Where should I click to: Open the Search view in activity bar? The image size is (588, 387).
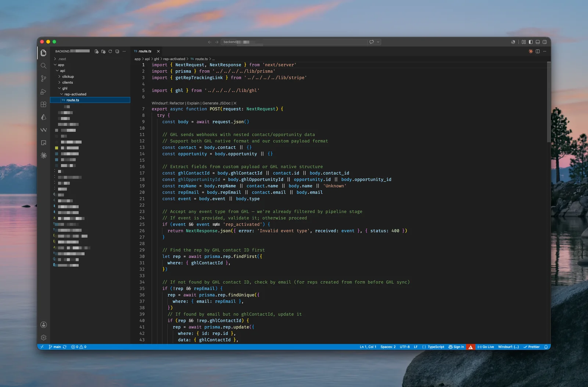pos(43,66)
